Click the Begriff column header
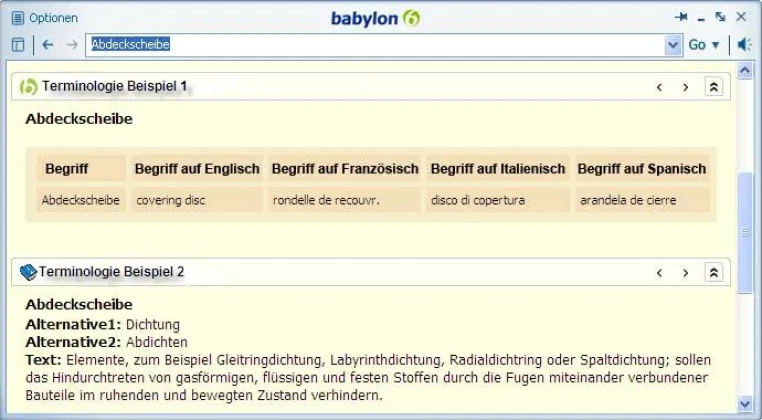762x420 pixels. [81, 169]
